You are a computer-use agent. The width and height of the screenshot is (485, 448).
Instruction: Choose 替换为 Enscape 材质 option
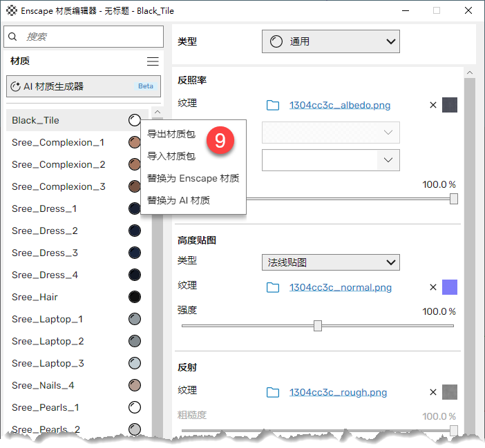point(193,179)
